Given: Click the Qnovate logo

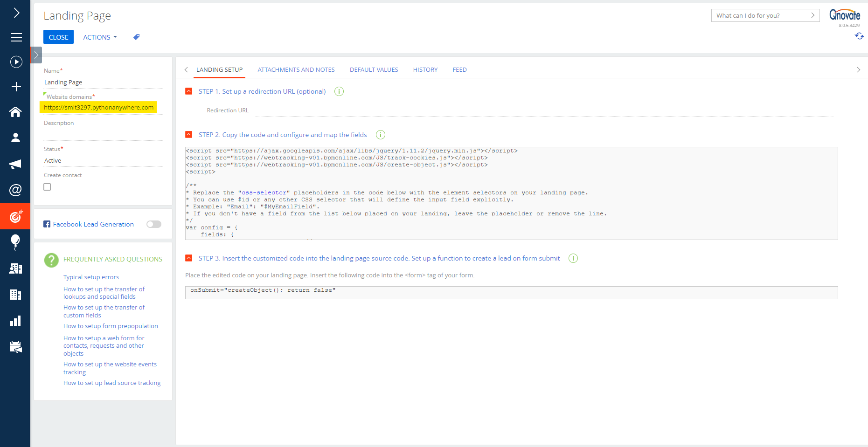Looking at the screenshot, I should pyautogui.click(x=845, y=15).
